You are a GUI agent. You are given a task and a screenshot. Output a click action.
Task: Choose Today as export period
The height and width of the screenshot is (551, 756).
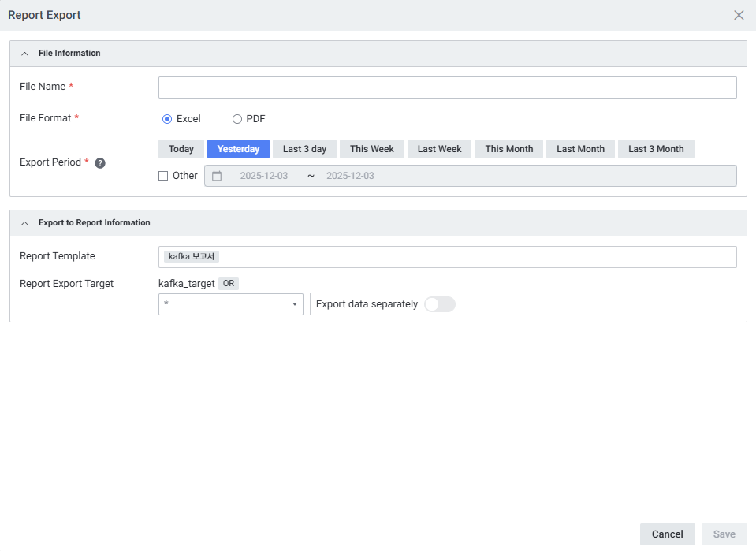tap(181, 149)
